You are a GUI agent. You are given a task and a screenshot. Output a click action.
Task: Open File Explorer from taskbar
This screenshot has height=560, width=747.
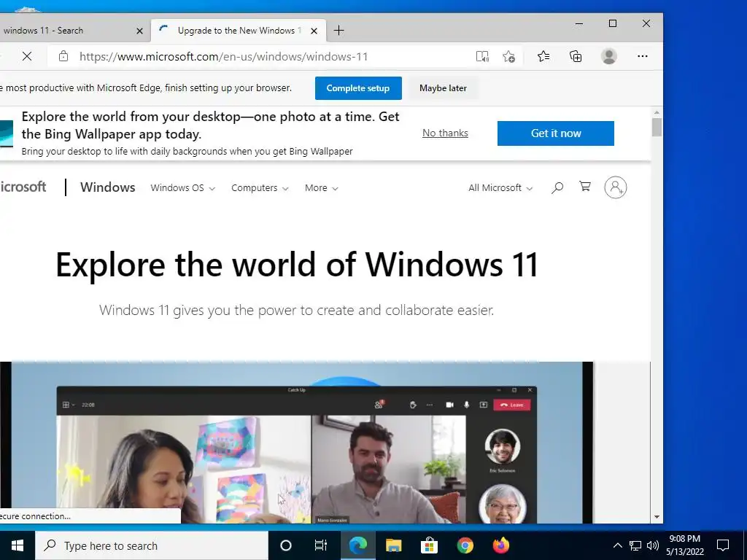393,545
